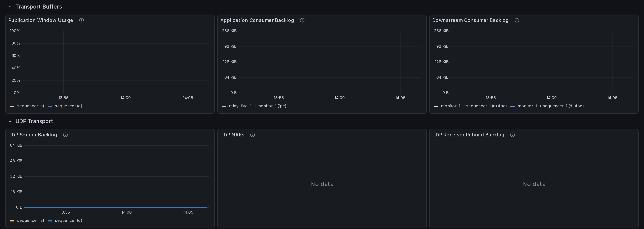Toggle sequencer (d) series in UDP Sender Backlog
644x229 pixels.
[x=68, y=220]
